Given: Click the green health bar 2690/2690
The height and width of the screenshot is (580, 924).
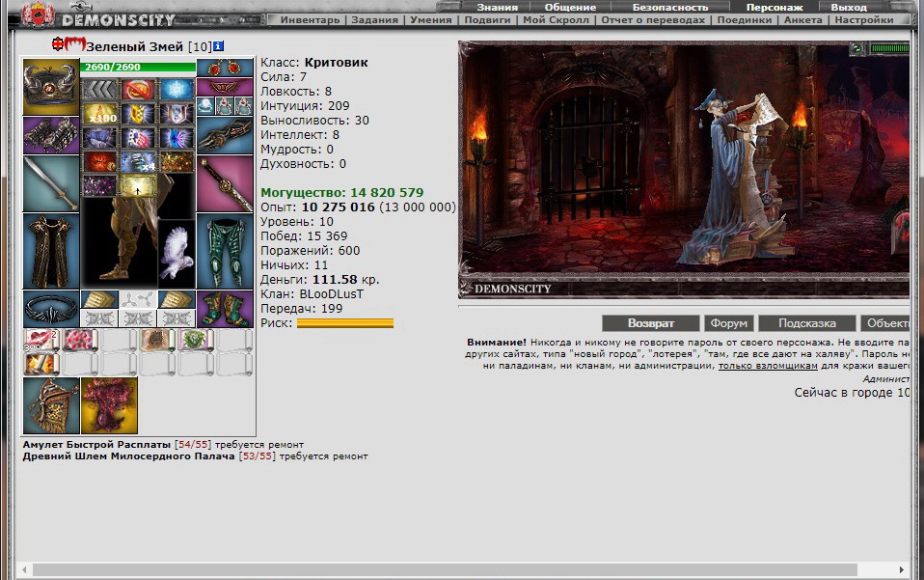Looking at the screenshot, I should click(138, 68).
